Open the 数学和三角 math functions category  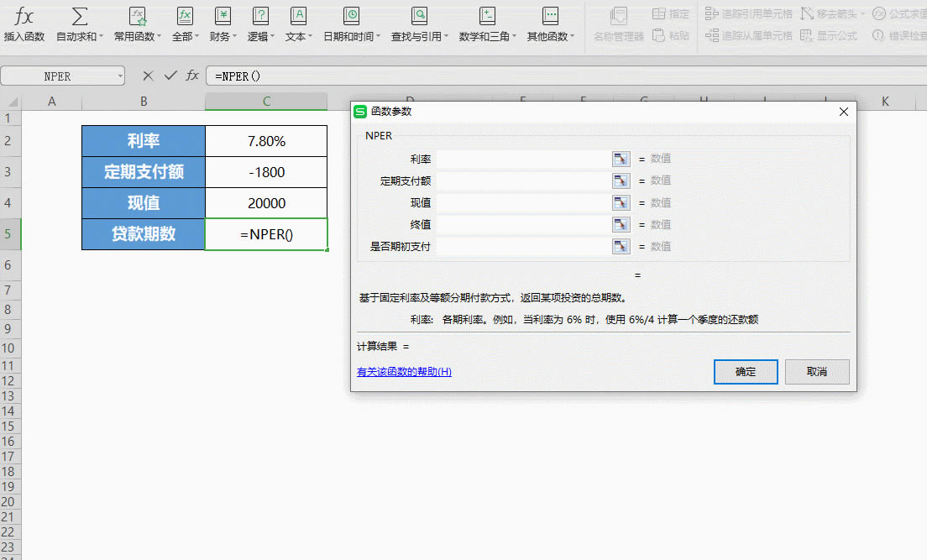[x=488, y=25]
